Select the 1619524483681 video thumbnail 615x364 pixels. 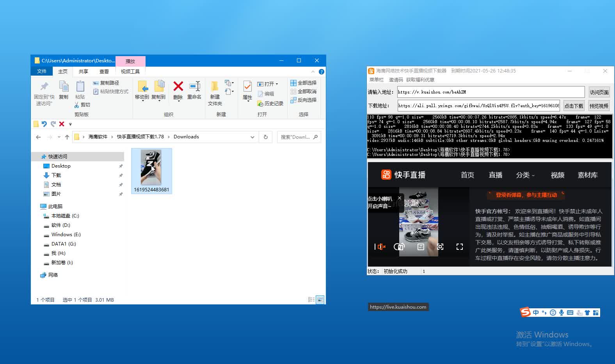[151, 171]
